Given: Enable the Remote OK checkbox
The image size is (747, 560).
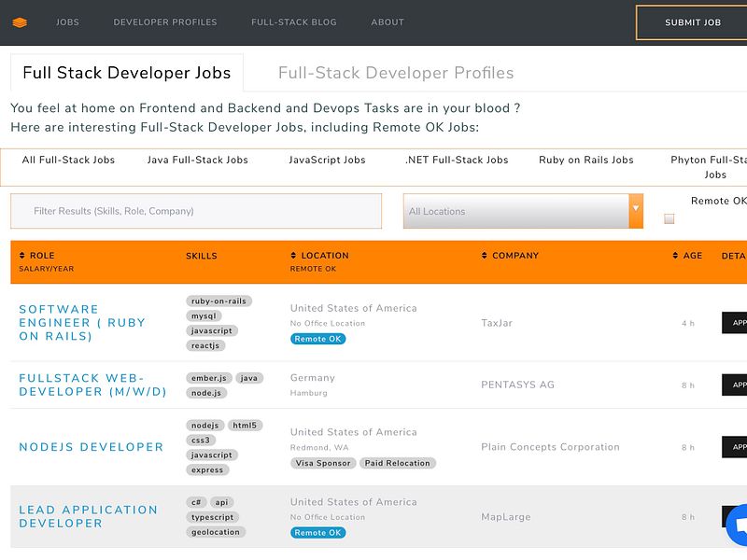Looking at the screenshot, I should click(669, 217).
